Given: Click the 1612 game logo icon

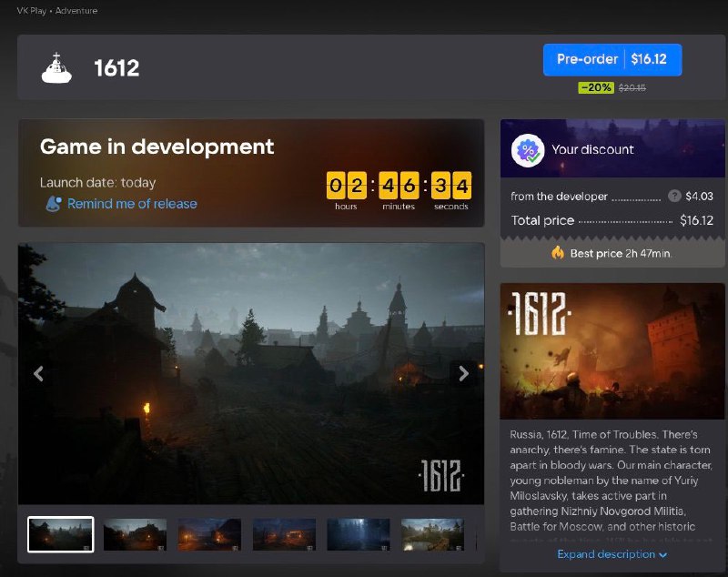Looking at the screenshot, I should [56, 67].
